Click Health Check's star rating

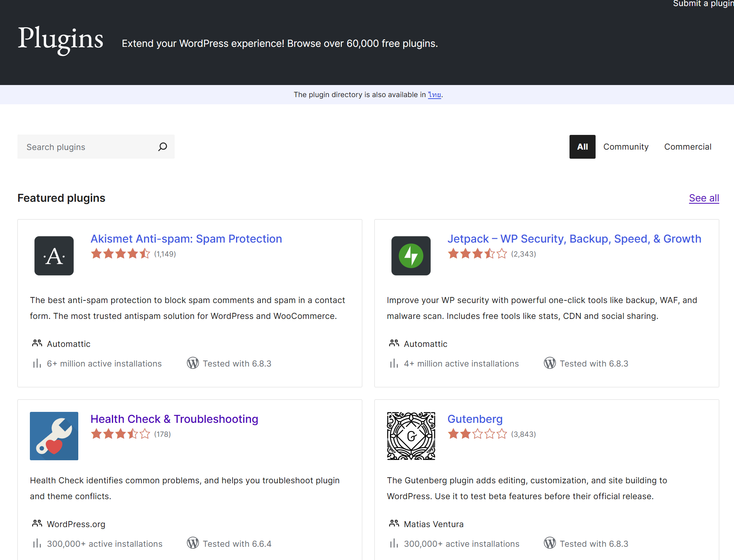click(120, 434)
